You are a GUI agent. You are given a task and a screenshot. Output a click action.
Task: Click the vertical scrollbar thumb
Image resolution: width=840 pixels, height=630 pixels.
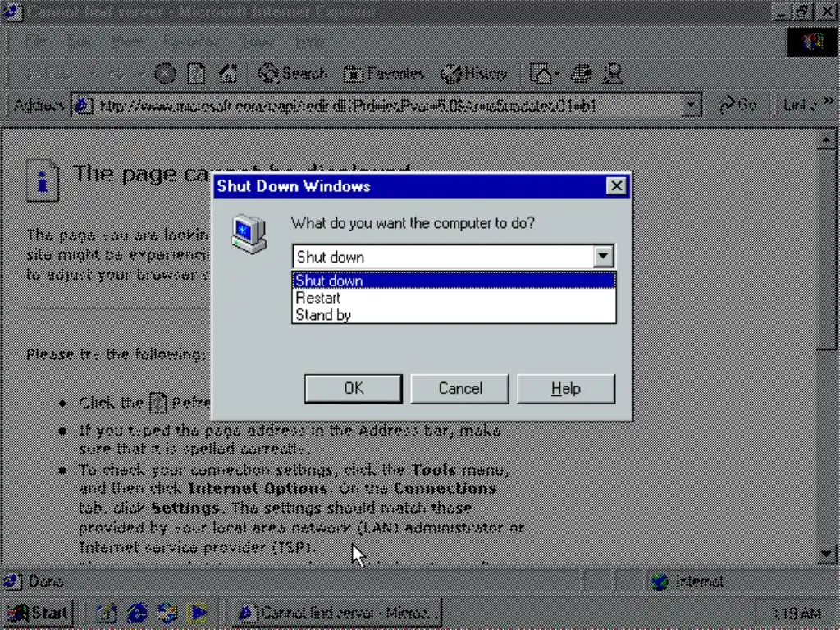pos(825,249)
